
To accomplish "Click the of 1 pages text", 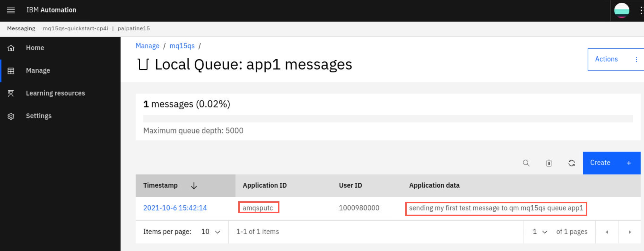I will tap(572, 232).
